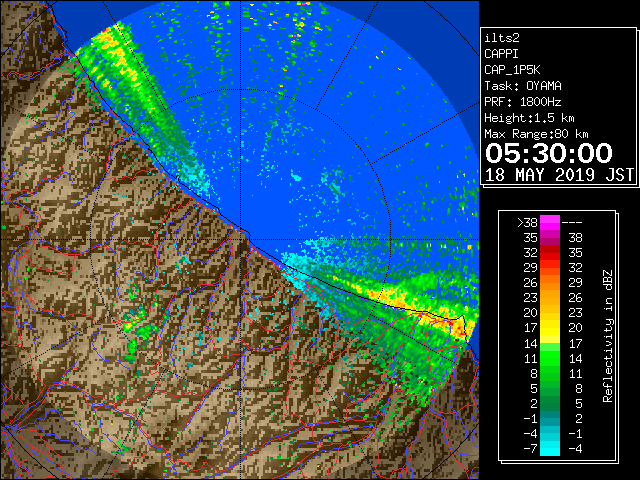Click the 'Max Range:80 km' line
This screenshot has width=640, height=480.
coord(536,134)
